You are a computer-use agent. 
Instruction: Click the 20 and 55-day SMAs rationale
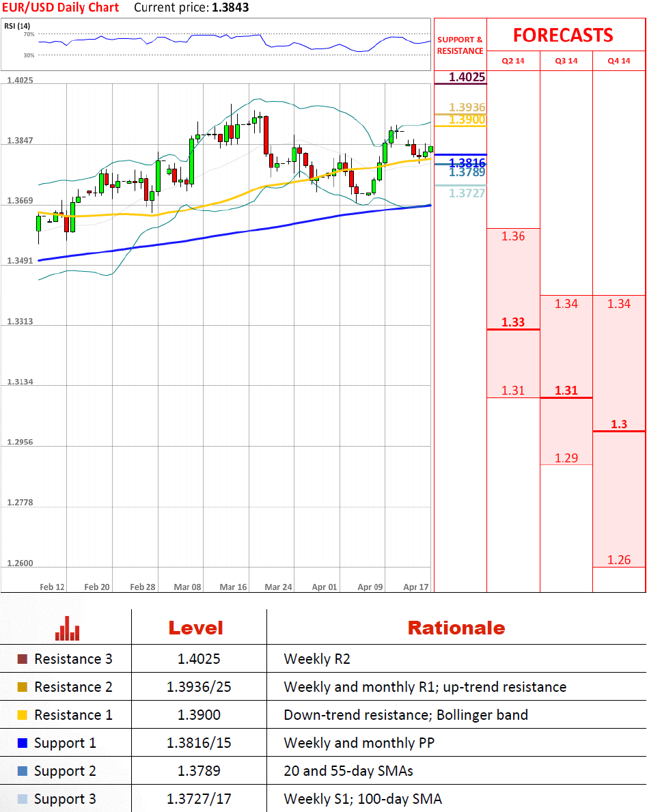(348, 771)
